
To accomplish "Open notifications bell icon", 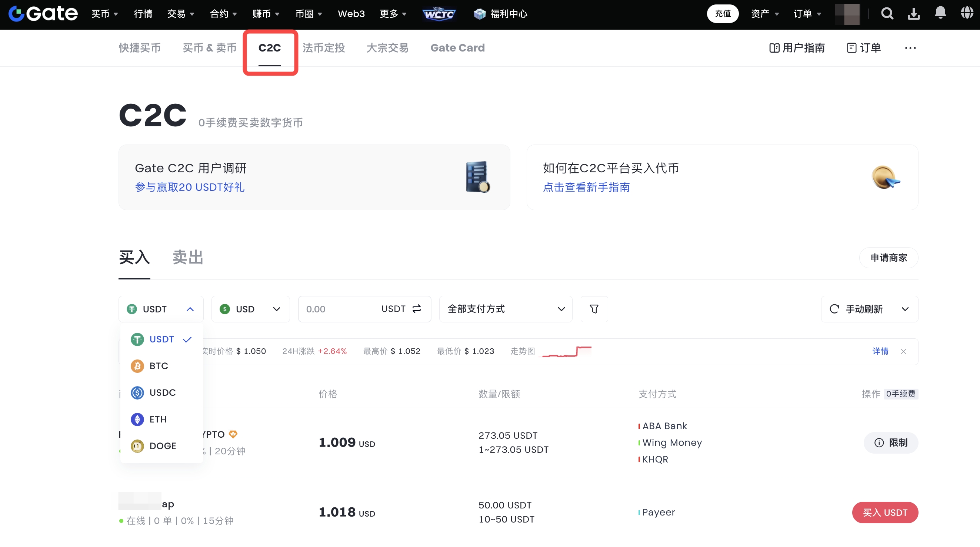I will [940, 13].
